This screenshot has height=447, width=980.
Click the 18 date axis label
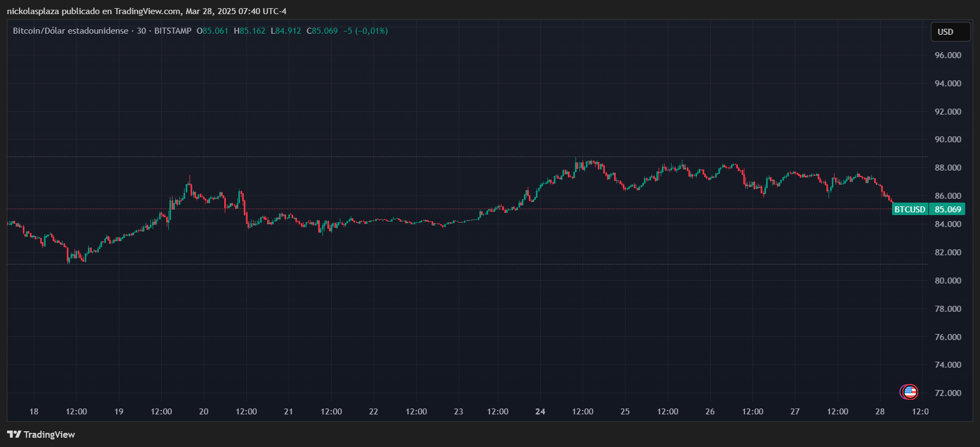point(34,412)
